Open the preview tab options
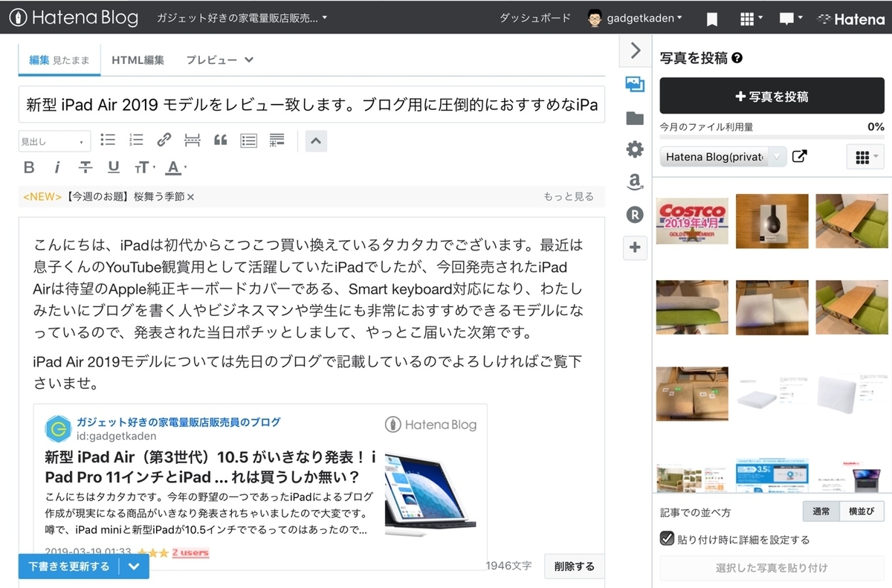Viewport: 892px width, 588px height. [x=219, y=60]
